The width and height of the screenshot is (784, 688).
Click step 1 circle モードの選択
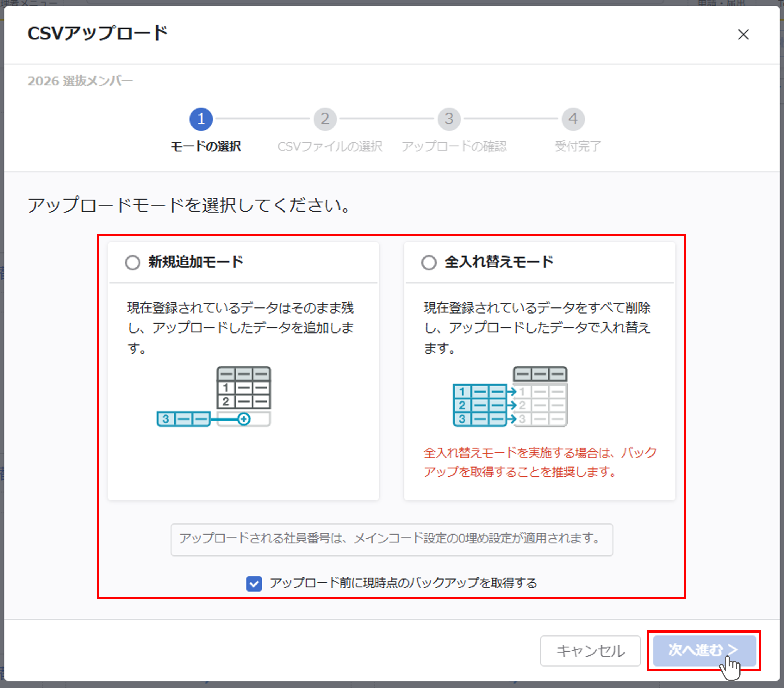[x=201, y=119]
